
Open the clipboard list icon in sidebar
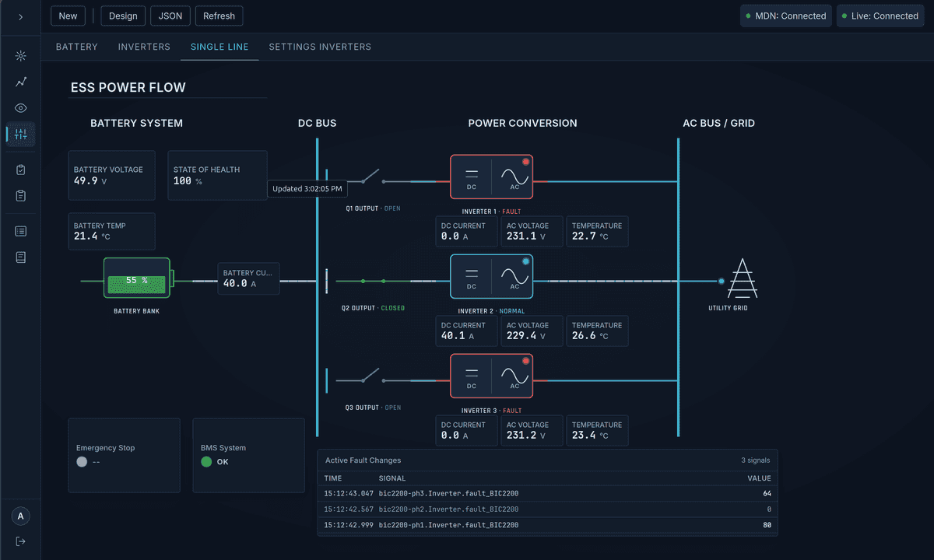click(x=21, y=196)
